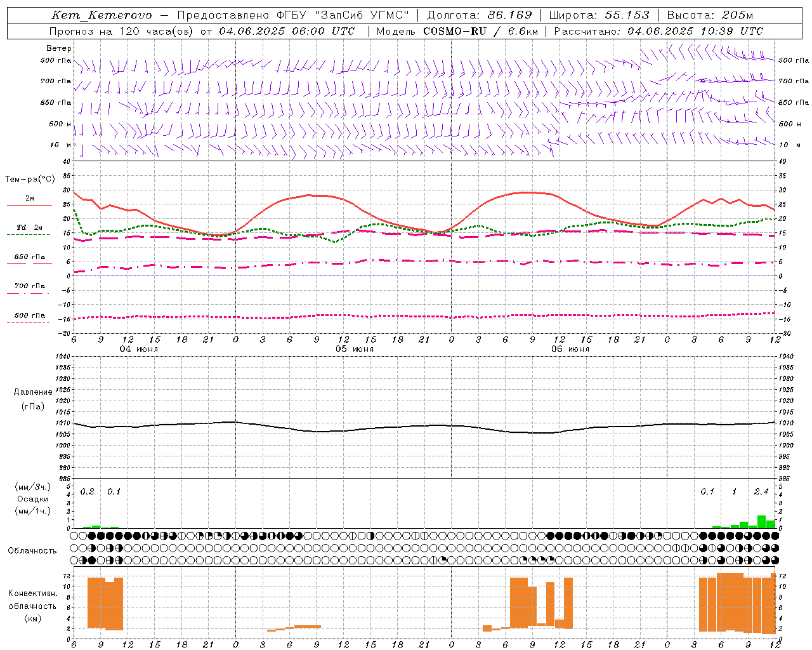Click the 04 июня date label

pyautogui.click(x=139, y=349)
